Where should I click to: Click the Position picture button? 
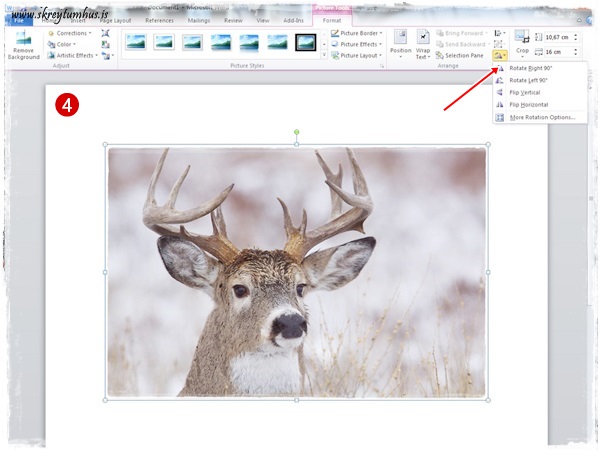pyautogui.click(x=400, y=43)
